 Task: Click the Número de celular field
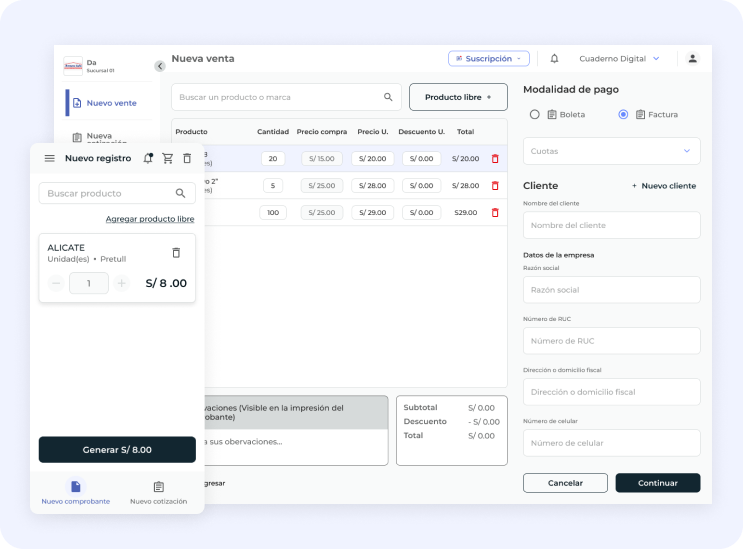point(612,443)
